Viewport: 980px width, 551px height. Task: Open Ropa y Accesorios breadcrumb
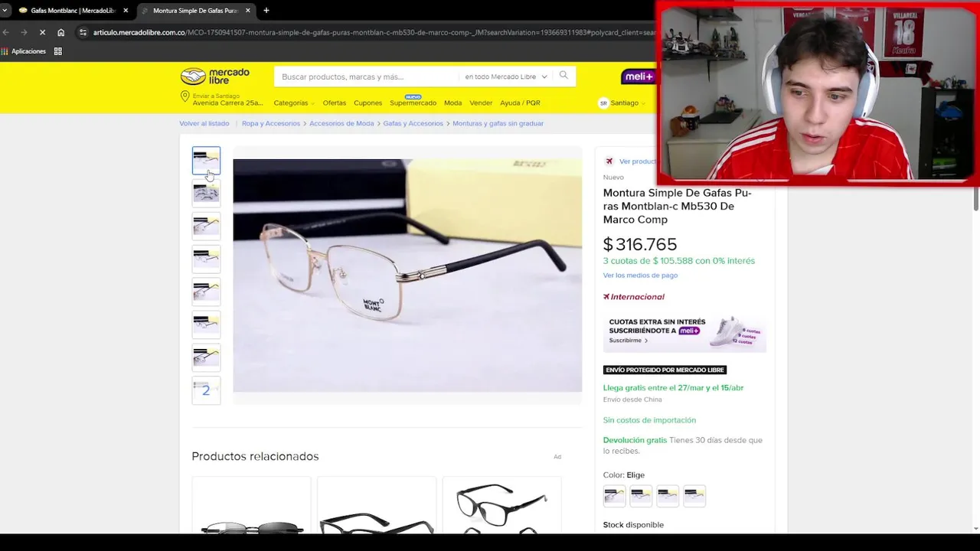point(271,123)
